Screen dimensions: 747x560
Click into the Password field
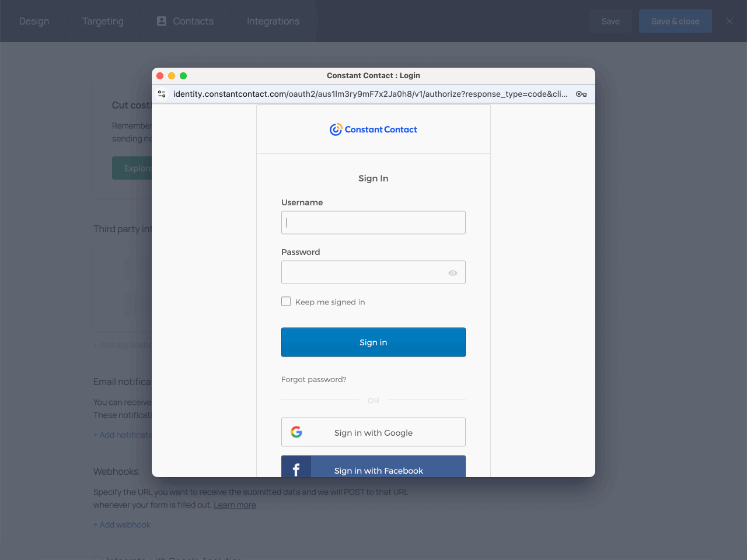362,272
